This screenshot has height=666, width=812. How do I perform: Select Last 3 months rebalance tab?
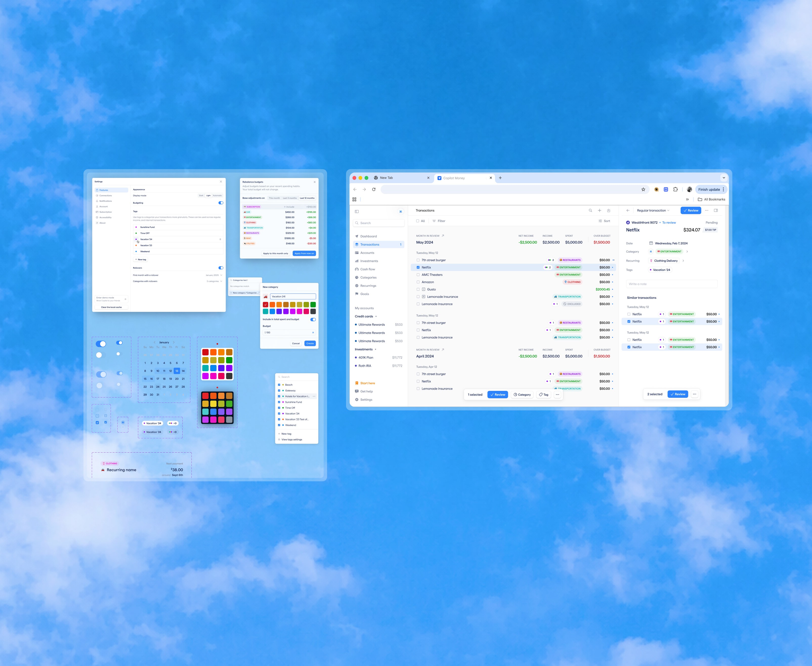pyautogui.click(x=289, y=198)
